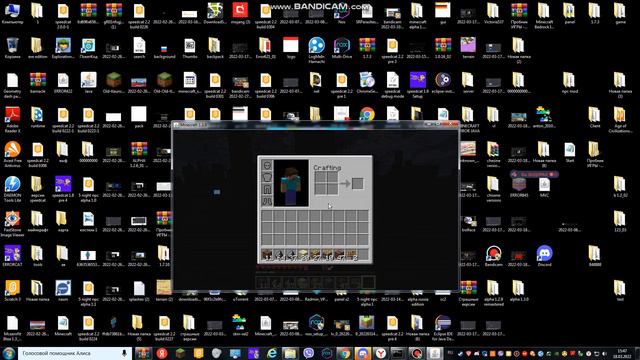Open the Компьютер desktop icon

(12, 13)
